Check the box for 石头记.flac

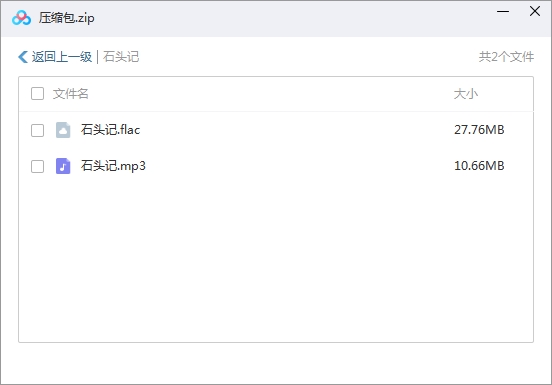37,130
